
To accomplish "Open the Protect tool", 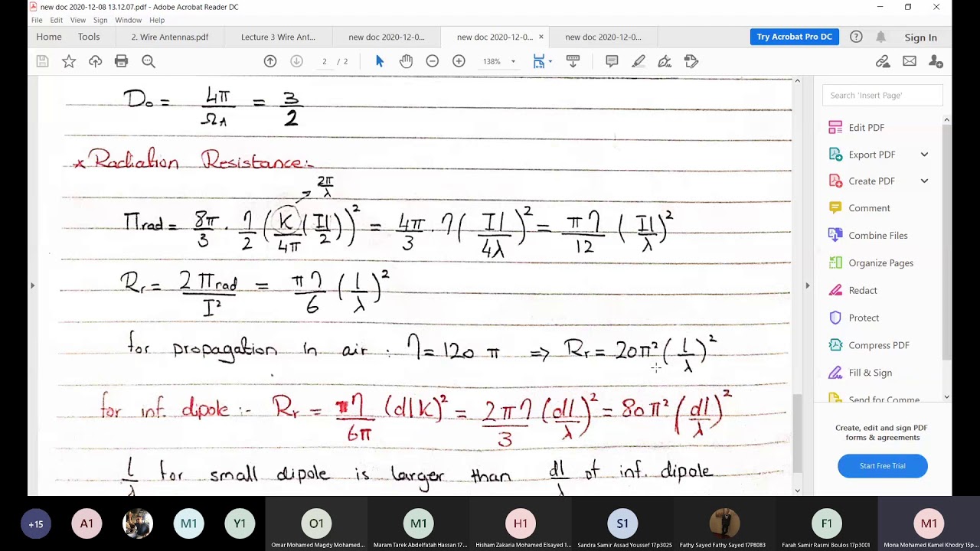I will point(864,318).
